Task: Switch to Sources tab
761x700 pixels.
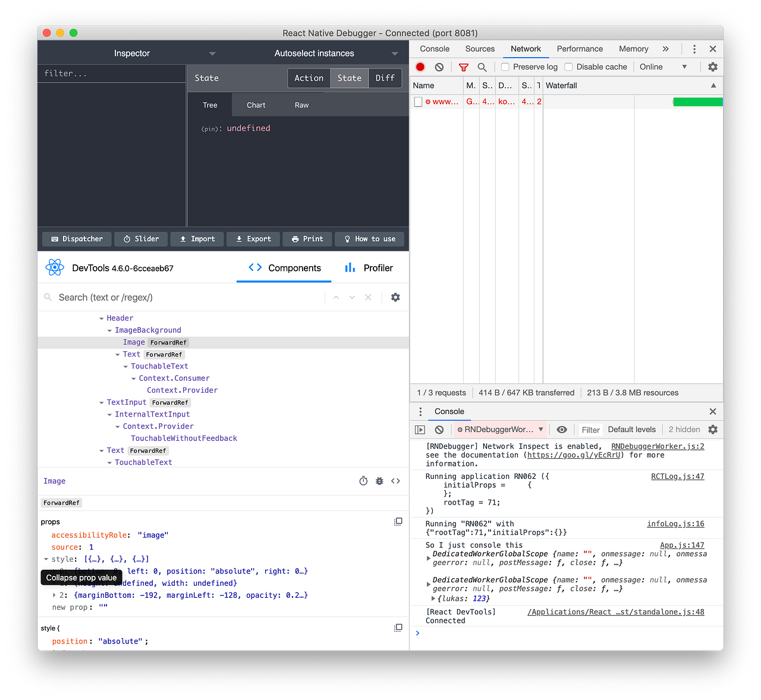Action: coord(480,49)
